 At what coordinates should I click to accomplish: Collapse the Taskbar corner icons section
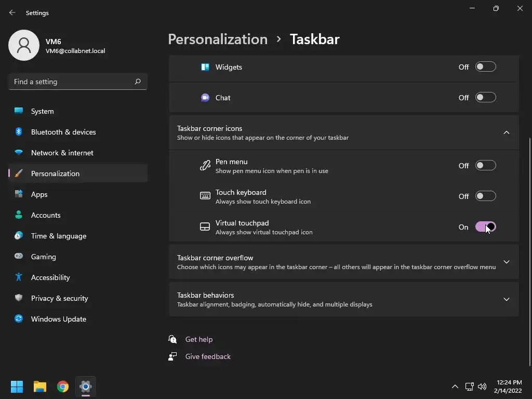click(x=506, y=132)
